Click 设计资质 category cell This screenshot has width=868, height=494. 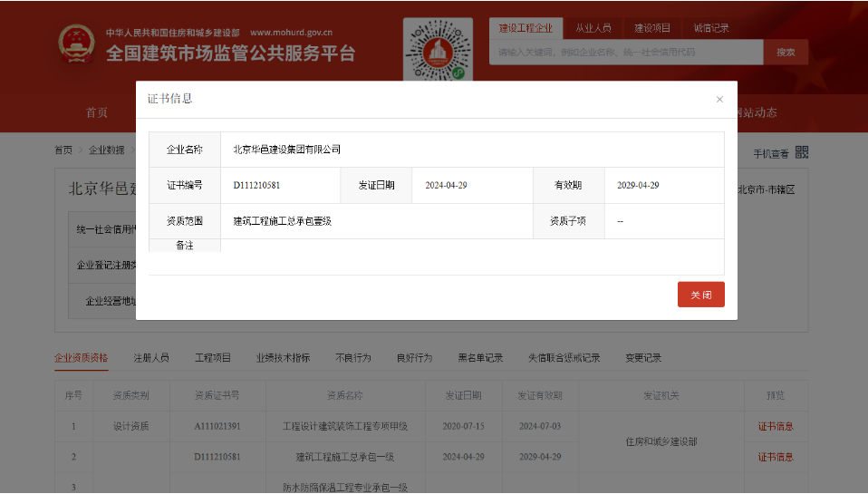[x=131, y=426]
